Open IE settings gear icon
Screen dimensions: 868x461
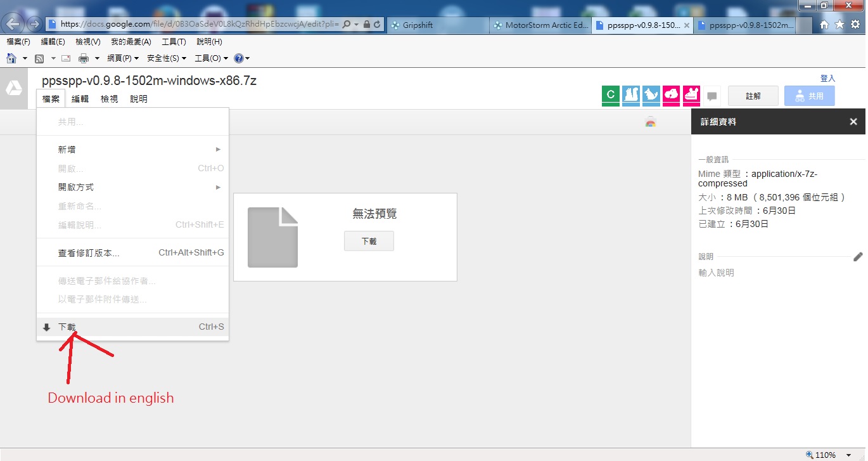click(855, 25)
